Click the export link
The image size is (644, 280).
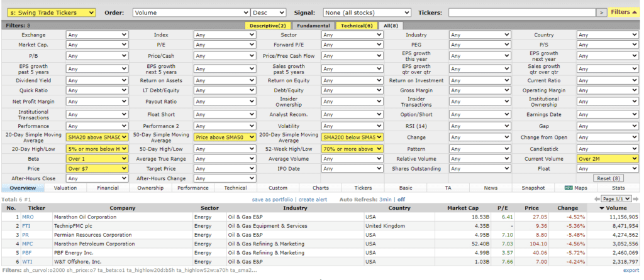pos(631,270)
